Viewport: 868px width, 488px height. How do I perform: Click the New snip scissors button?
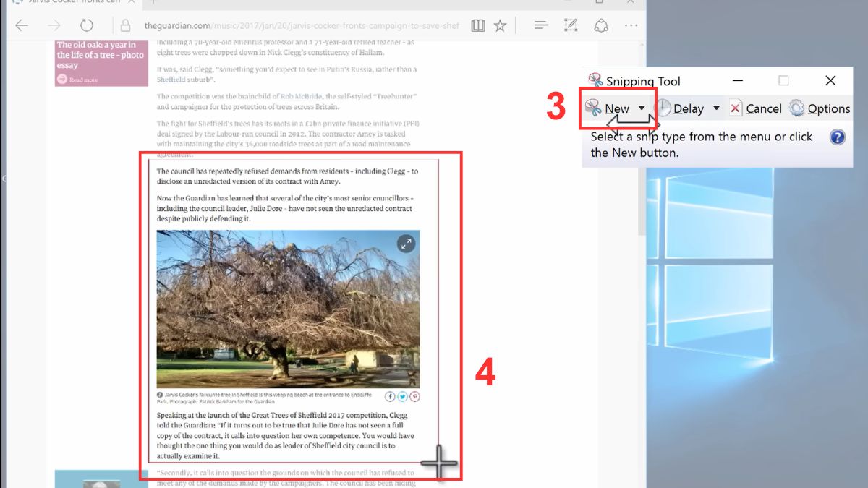tap(608, 108)
